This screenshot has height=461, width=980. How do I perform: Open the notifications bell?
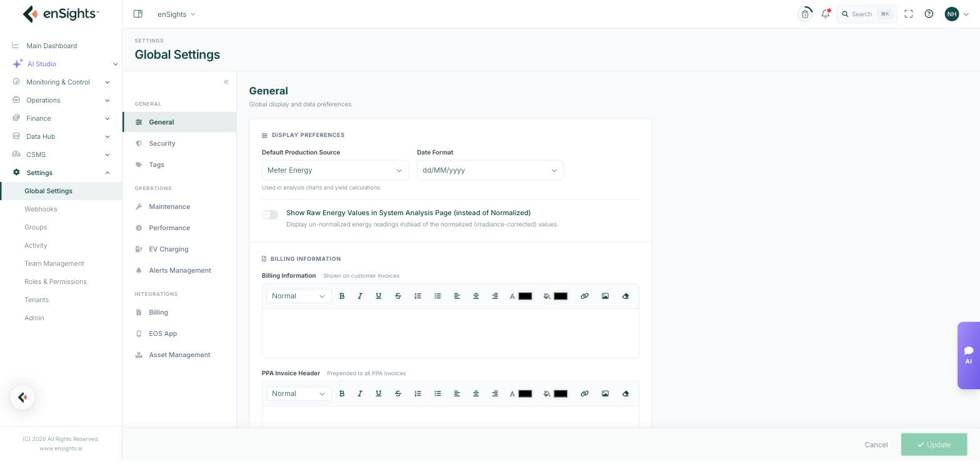click(826, 14)
